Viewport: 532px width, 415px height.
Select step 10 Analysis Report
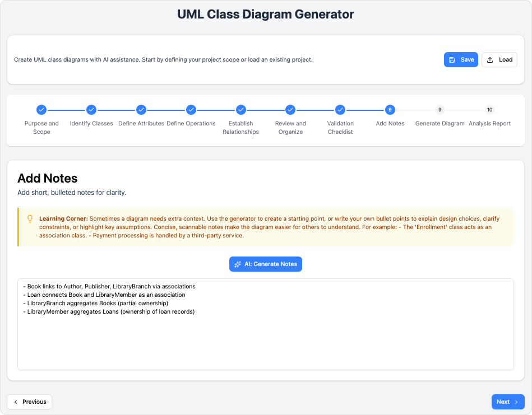pyautogui.click(x=489, y=110)
